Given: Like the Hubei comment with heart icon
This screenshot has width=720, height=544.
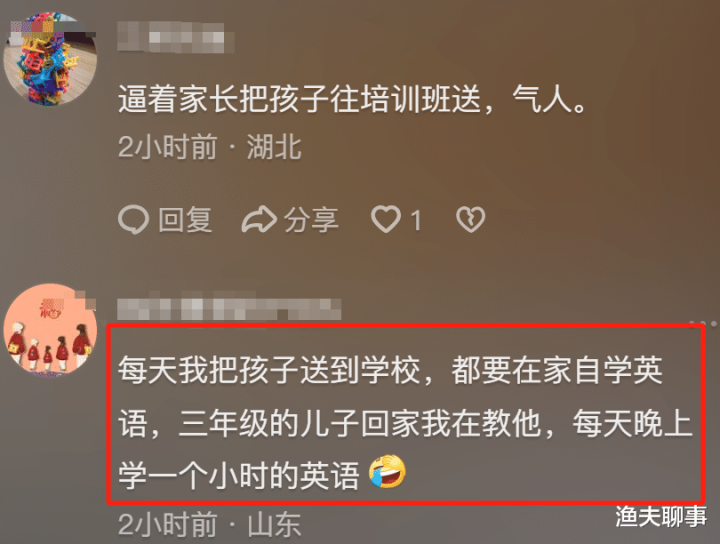Looking at the screenshot, I should click(386, 219).
